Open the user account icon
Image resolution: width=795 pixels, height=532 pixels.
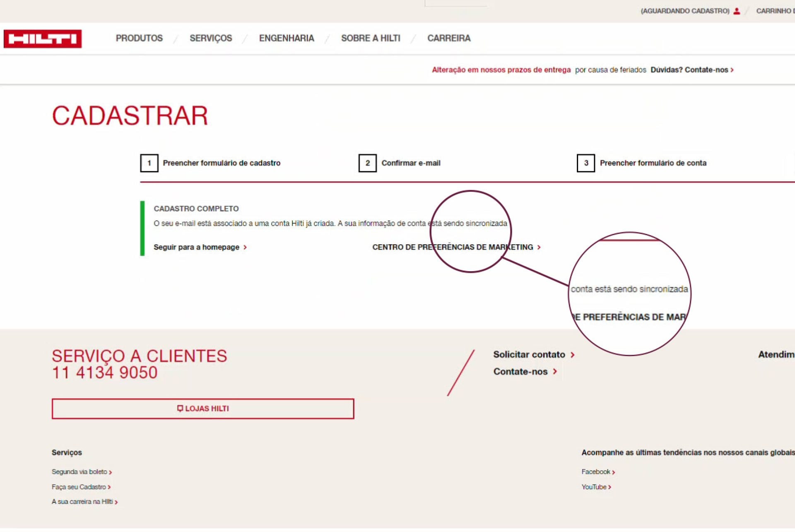pos(737,11)
